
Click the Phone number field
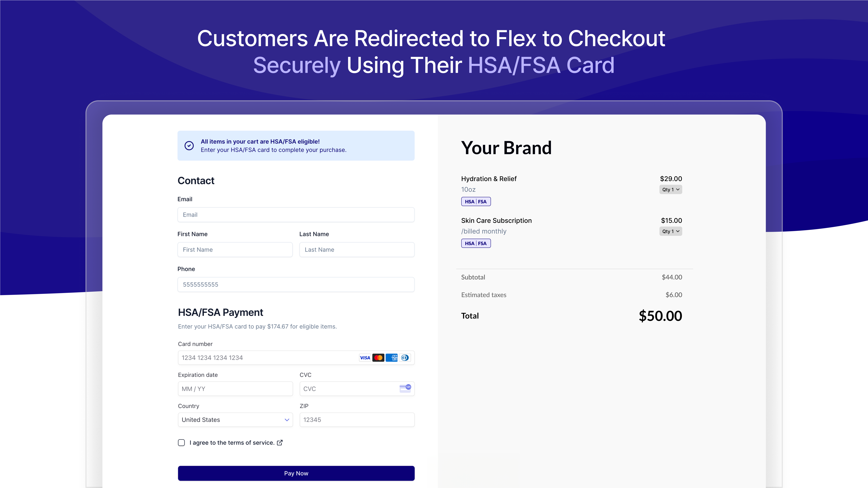click(296, 284)
